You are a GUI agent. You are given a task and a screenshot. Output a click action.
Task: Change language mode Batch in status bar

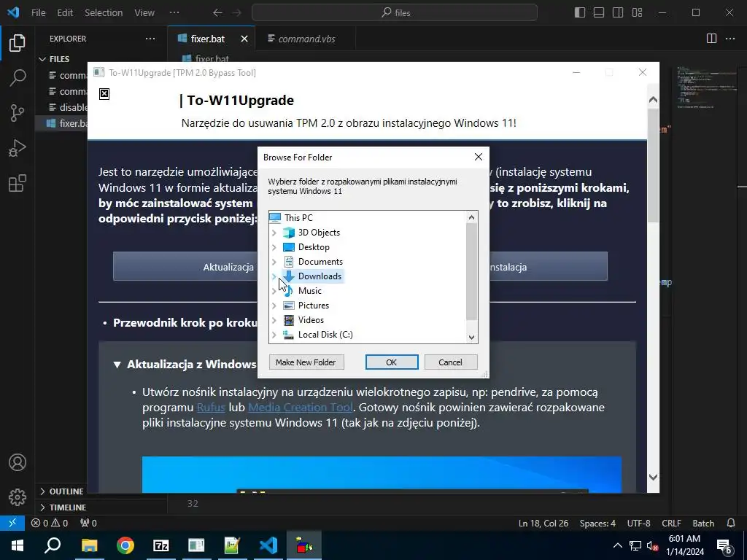pos(703,523)
